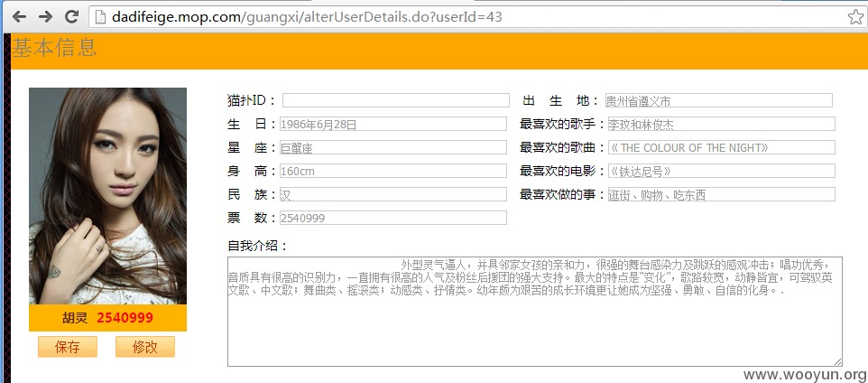
Task: Click the browser forward arrow
Action: click(x=45, y=16)
